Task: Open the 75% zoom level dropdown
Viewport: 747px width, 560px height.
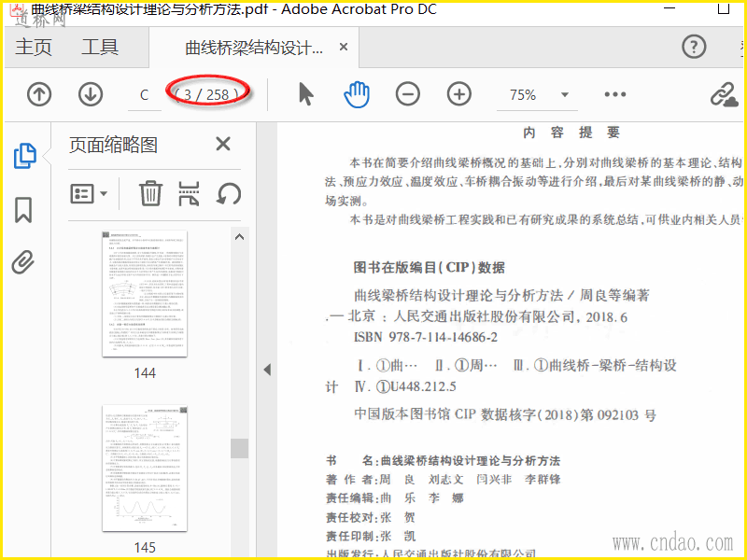Action: (565, 95)
